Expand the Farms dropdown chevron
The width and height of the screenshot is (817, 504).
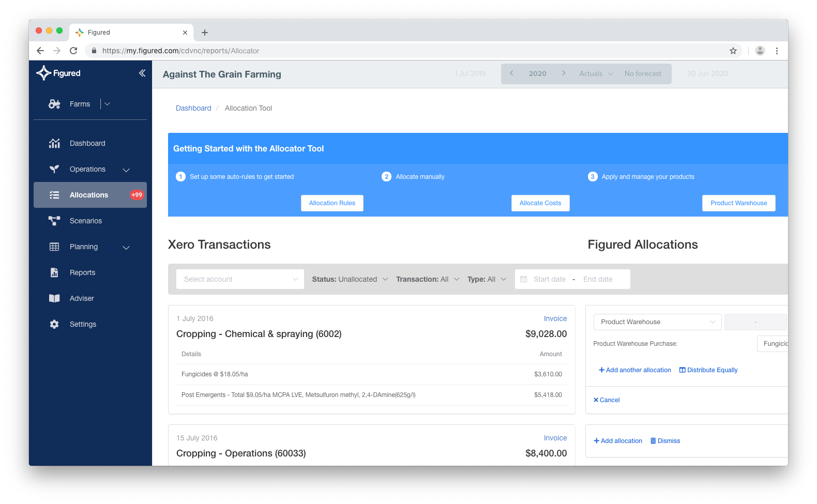pos(107,104)
